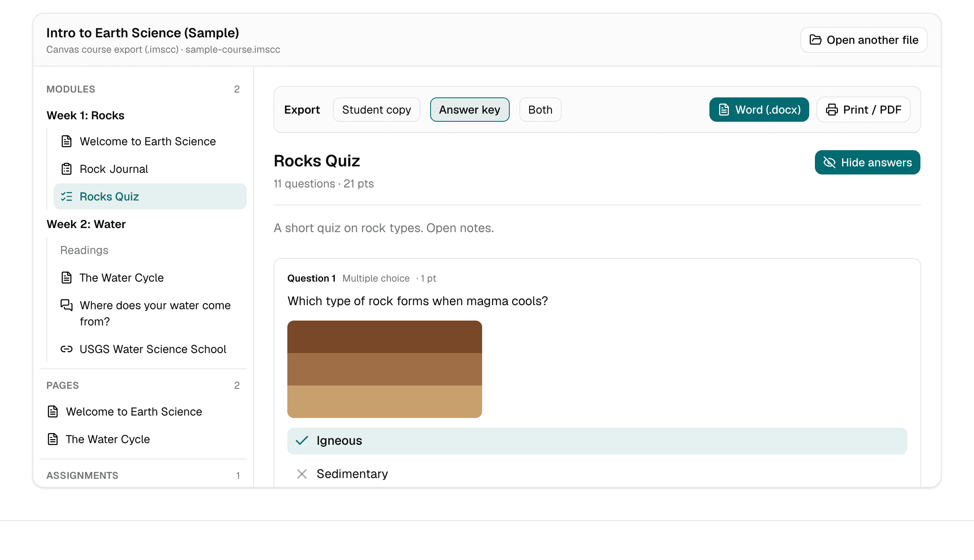Select the Student copy export mode
Image resolution: width=974 pixels, height=560 pixels.
(x=377, y=110)
